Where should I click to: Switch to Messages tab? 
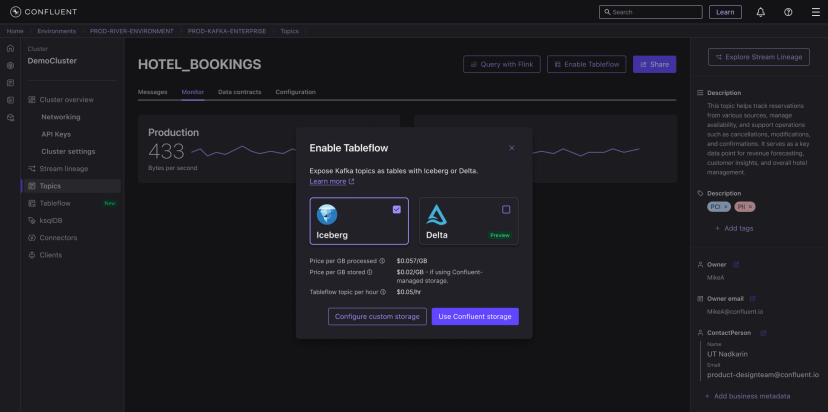point(153,92)
